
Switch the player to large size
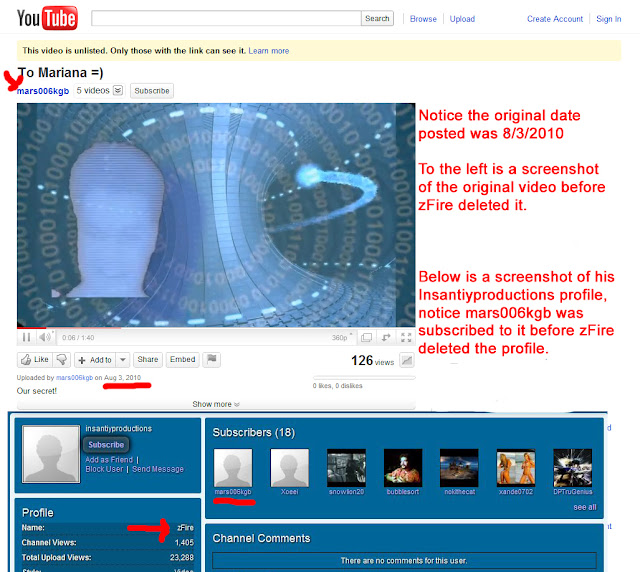367,337
